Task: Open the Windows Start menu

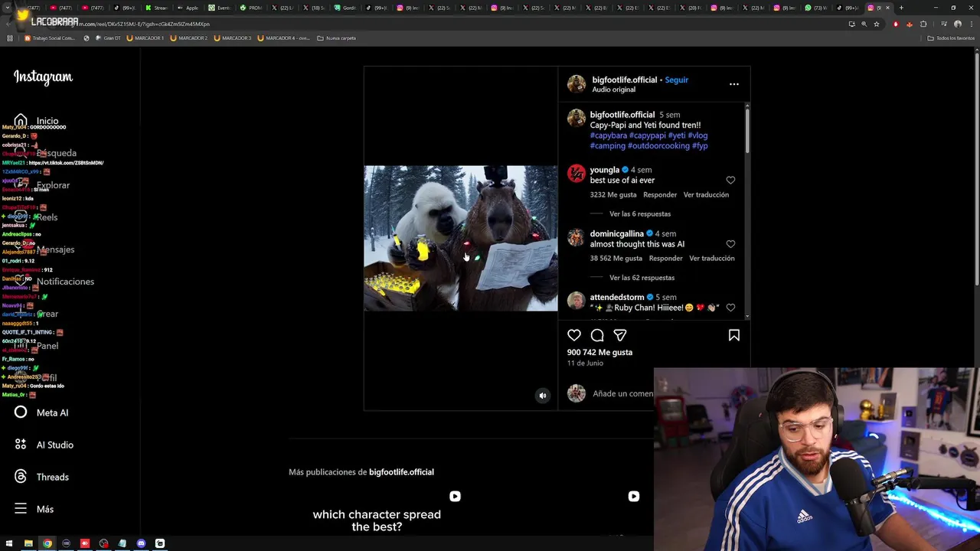Action: 9,543
